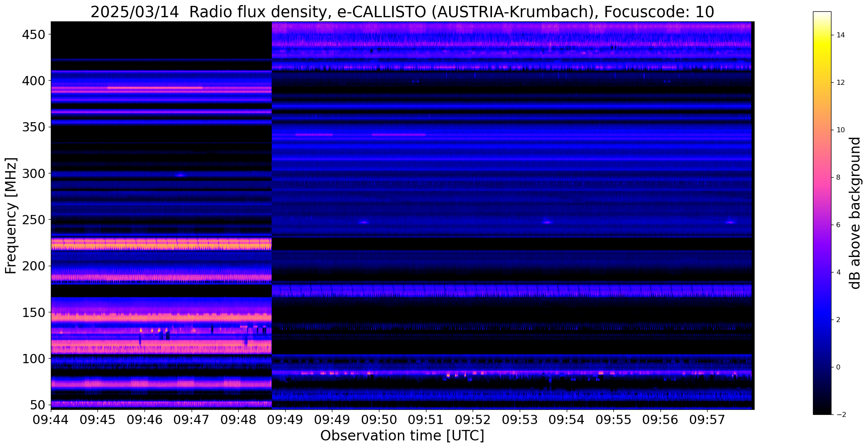The image size is (868, 448).
Task: Click the 09:51 time tick label
Action: [x=426, y=420]
